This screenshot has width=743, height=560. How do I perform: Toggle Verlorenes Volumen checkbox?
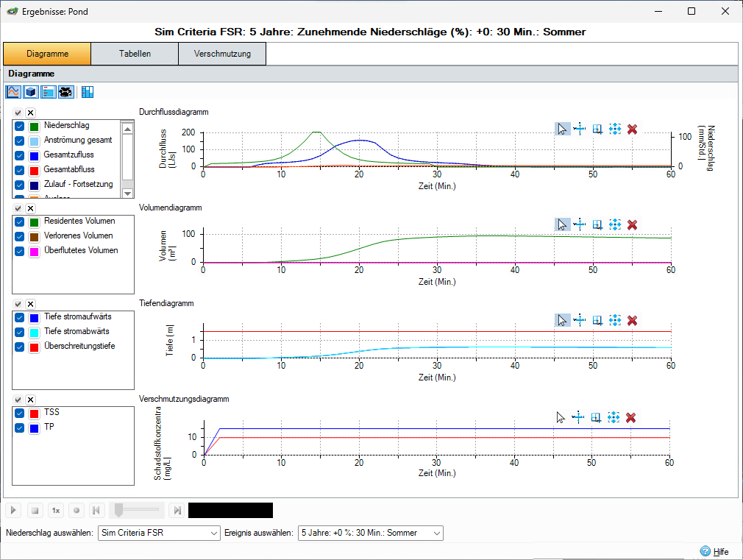19,237
